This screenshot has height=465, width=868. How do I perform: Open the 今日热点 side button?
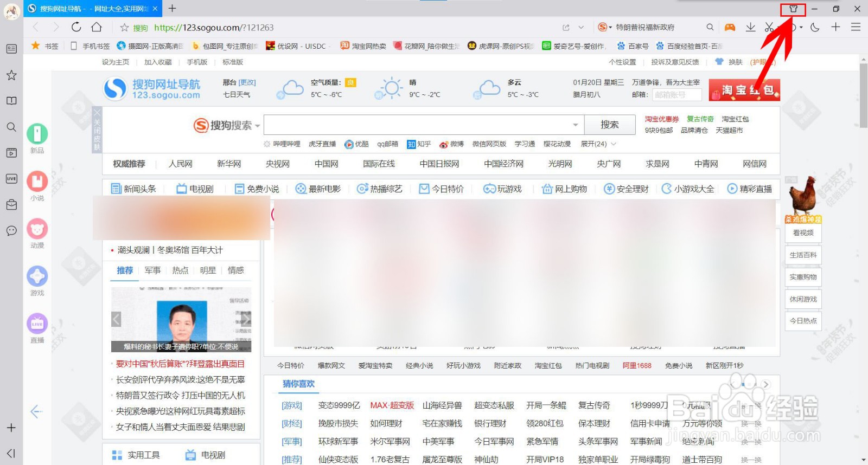[803, 321]
